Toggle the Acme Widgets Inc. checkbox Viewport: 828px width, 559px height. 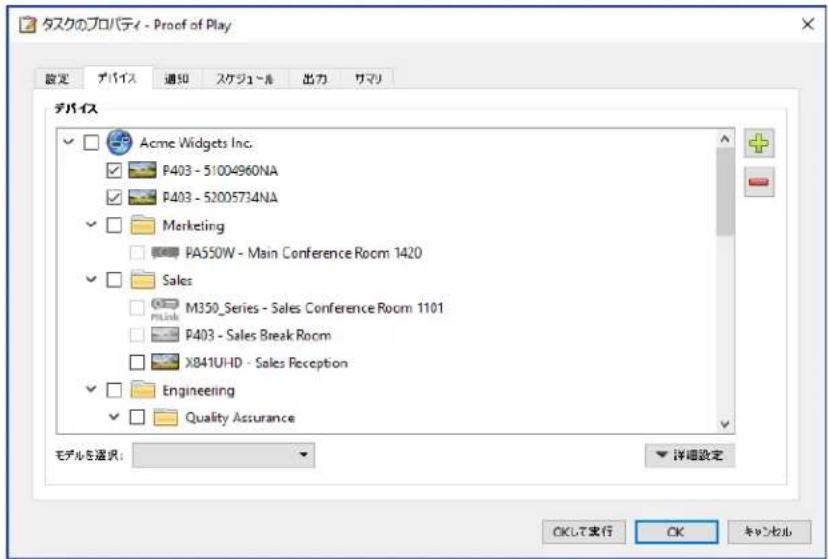[x=91, y=143]
